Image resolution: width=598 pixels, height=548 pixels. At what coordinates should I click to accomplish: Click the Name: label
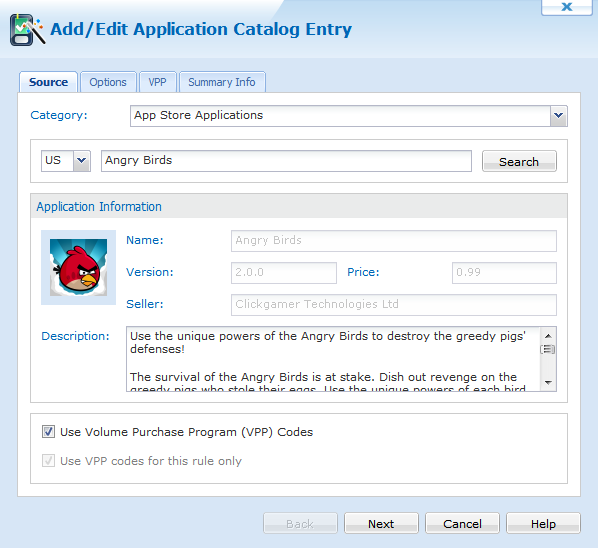click(x=145, y=240)
